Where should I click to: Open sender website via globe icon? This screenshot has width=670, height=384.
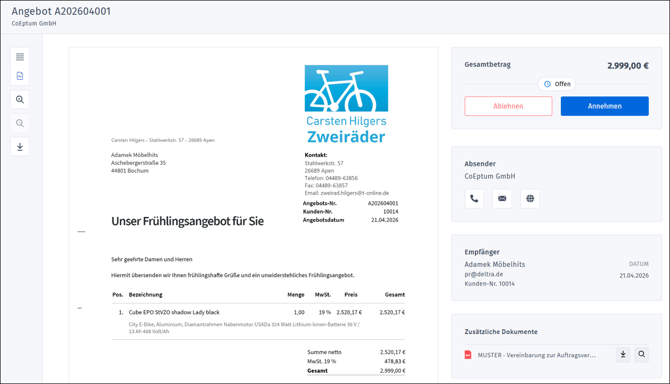(x=530, y=199)
